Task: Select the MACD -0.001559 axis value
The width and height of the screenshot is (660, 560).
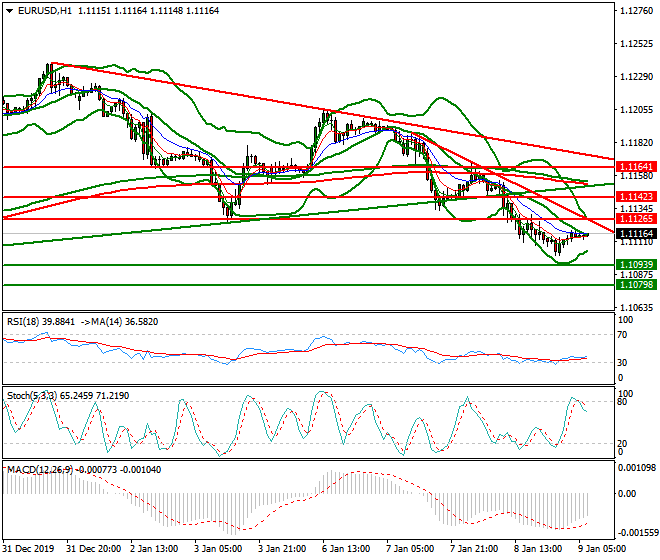Action: click(637, 533)
